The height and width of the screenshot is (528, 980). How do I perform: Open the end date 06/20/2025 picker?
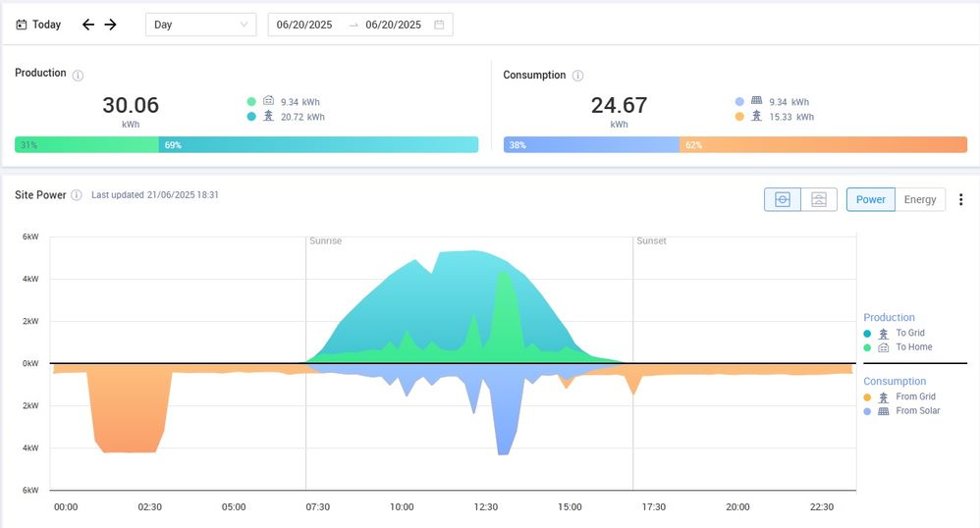[x=393, y=25]
